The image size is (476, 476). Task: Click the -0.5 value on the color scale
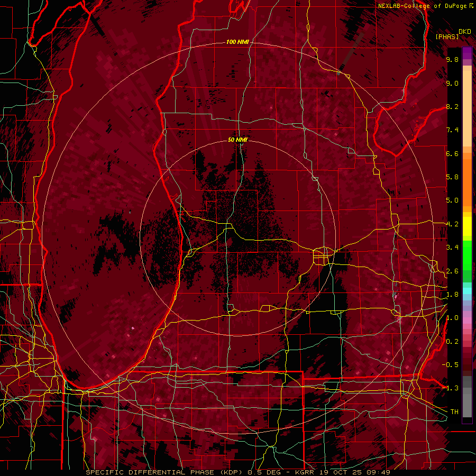[450, 365]
